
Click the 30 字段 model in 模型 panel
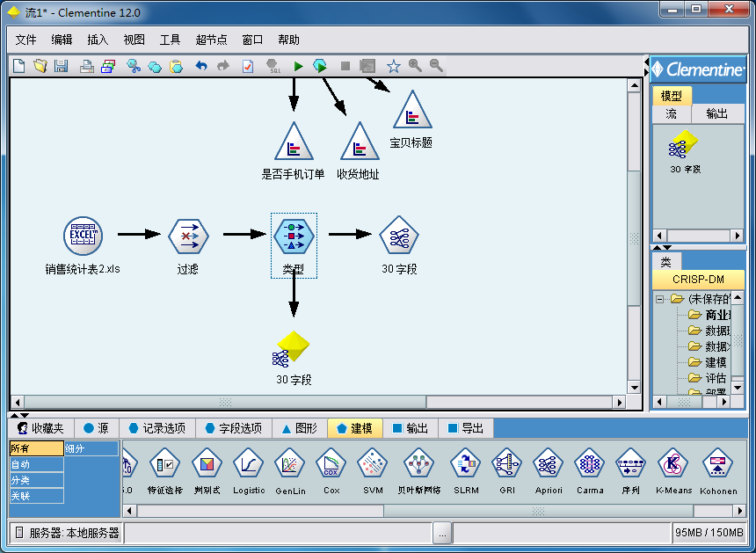[x=684, y=152]
